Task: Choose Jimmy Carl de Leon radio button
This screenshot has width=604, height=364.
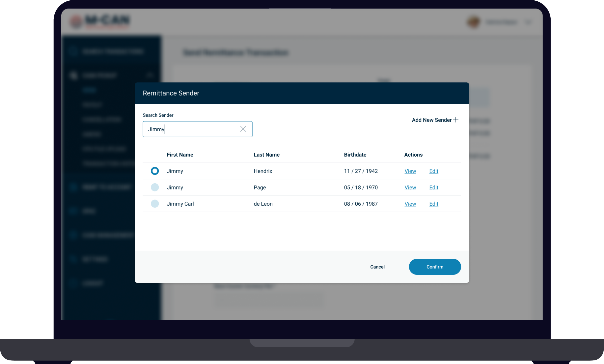Action: tap(155, 204)
